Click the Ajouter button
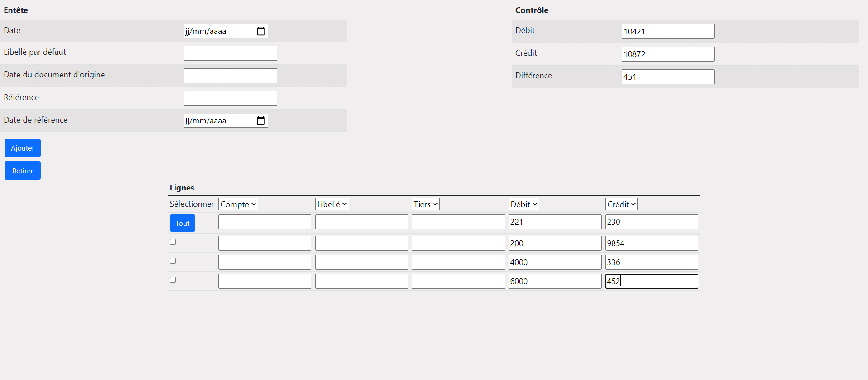The width and height of the screenshot is (868, 380). tap(23, 148)
